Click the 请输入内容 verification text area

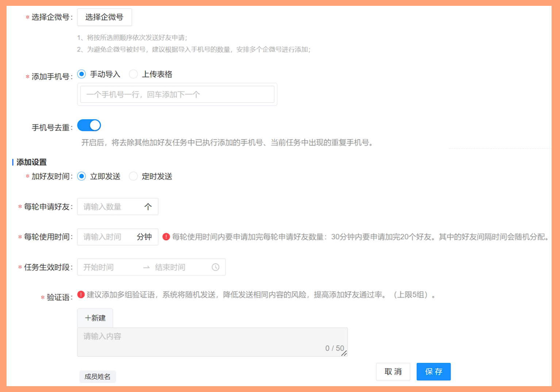pyautogui.click(x=212, y=342)
